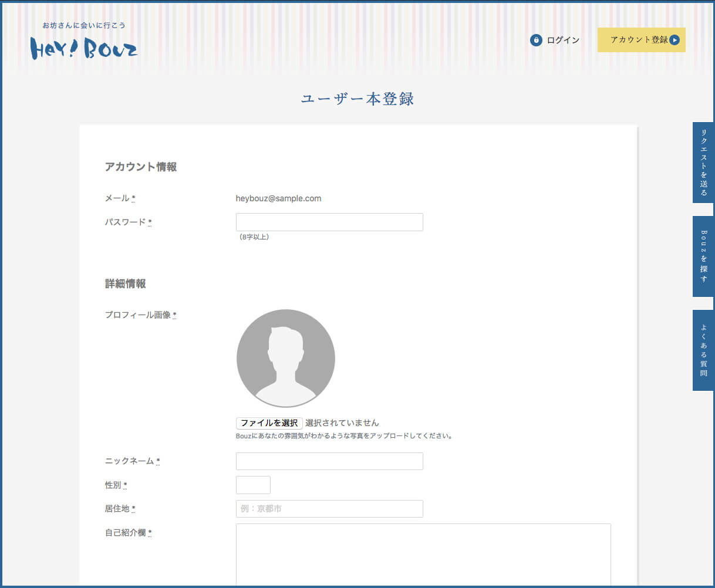Open the よくある質問 side tab
Image resolution: width=715 pixels, height=588 pixels.
click(703, 350)
